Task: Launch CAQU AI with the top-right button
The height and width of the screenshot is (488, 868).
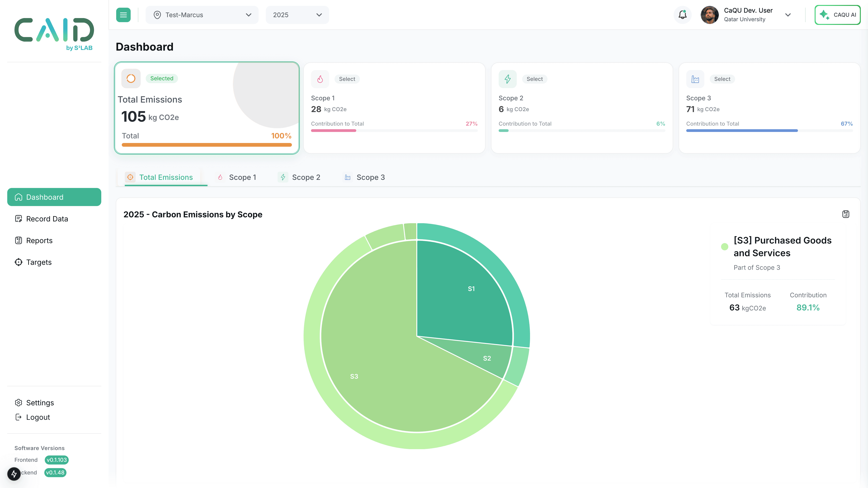Action: pyautogui.click(x=838, y=14)
